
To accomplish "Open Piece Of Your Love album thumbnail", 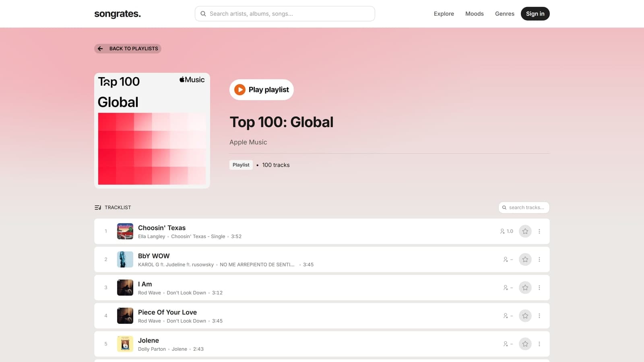I will coord(125,316).
